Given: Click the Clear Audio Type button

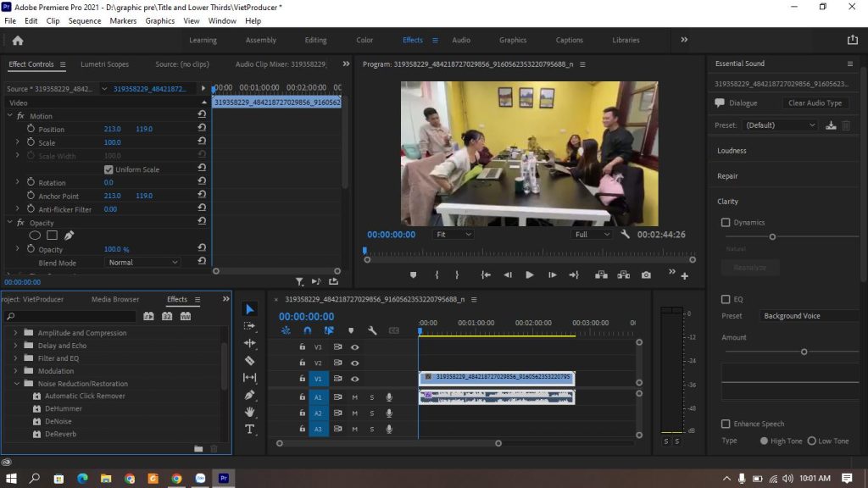Looking at the screenshot, I should [x=815, y=103].
